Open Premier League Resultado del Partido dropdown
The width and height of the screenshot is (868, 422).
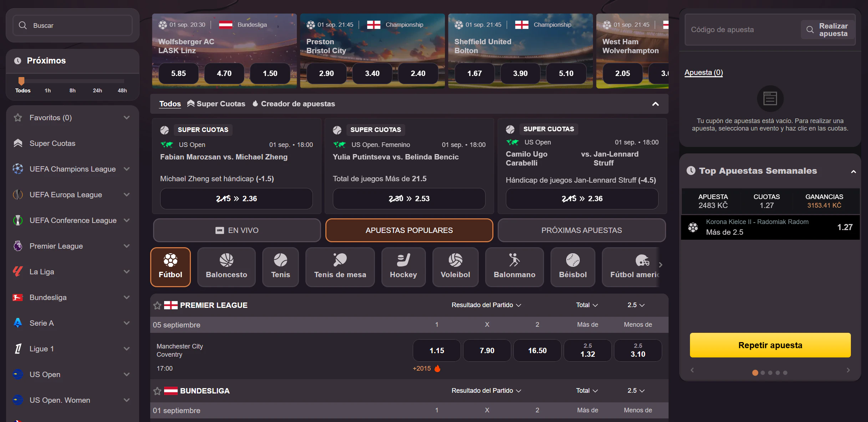click(486, 305)
